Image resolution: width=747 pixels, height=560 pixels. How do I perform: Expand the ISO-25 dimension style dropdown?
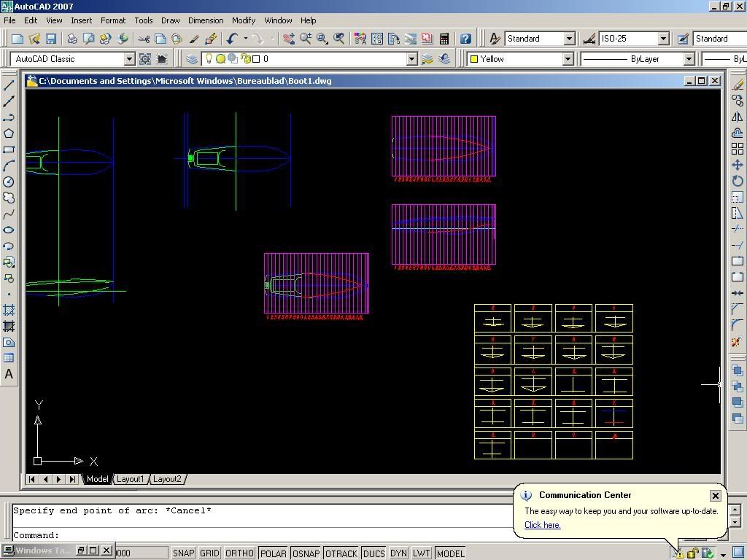click(x=663, y=39)
